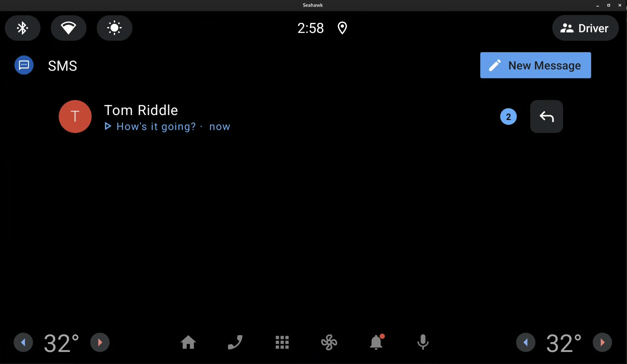Toggle Wi-Fi on or off
Image resolution: width=627 pixels, height=364 pixels.
click(x=68, y=28)
